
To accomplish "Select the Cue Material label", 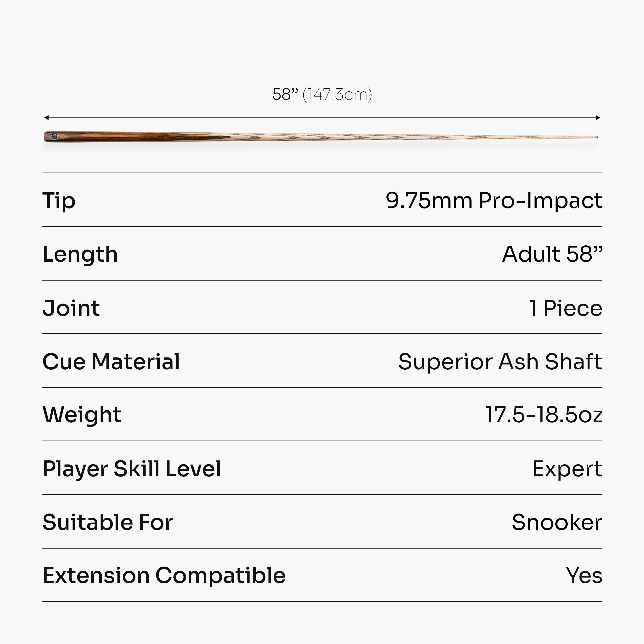I will tap(111, 362).
